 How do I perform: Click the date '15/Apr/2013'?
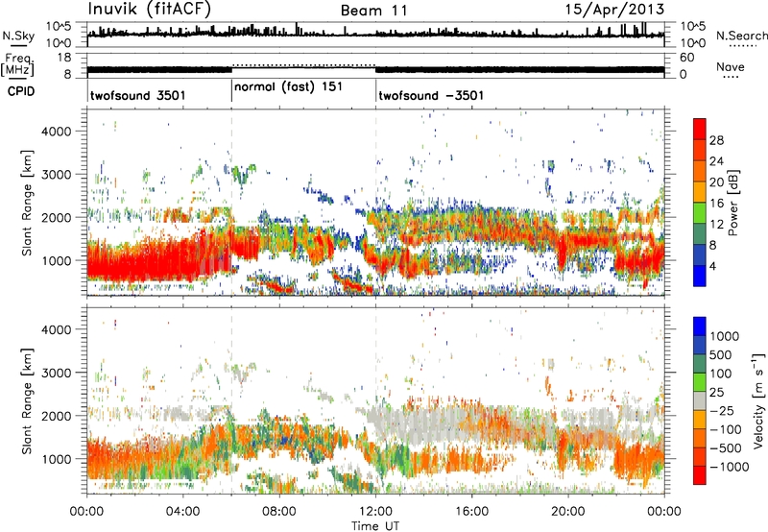point(614,10)
